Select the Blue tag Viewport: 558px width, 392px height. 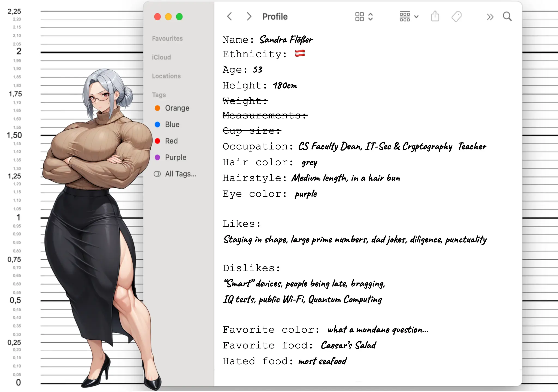172,124
